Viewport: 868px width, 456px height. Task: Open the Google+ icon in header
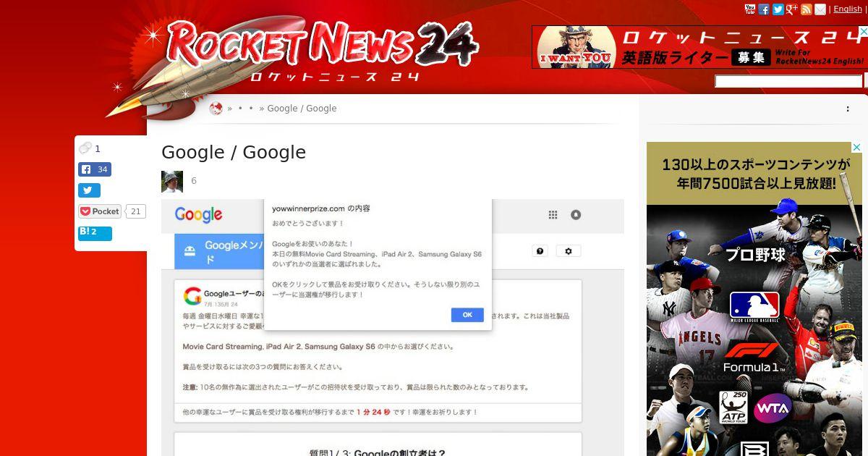(x=792, y=9)
